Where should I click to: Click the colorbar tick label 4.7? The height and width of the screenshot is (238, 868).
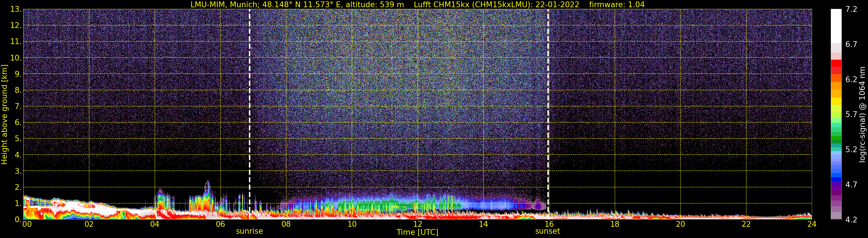pos(851,184)
